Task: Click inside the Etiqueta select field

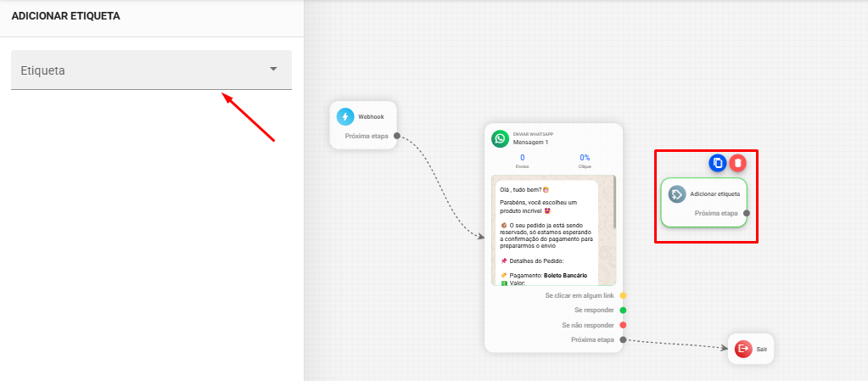Action: (136, 70)
